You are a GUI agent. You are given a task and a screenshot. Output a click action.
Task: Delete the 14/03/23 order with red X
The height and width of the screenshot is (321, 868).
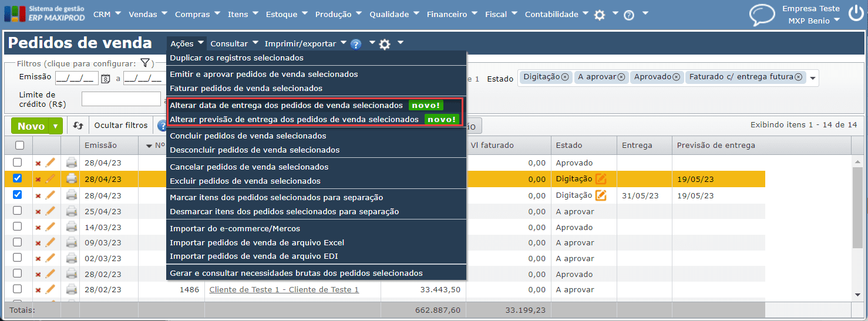(x=38, y=227)
